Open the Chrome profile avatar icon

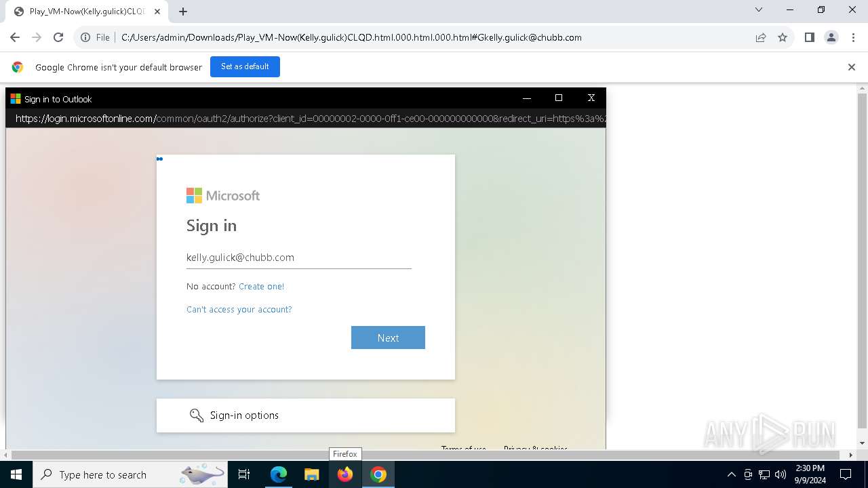click(x=831, y=37)
